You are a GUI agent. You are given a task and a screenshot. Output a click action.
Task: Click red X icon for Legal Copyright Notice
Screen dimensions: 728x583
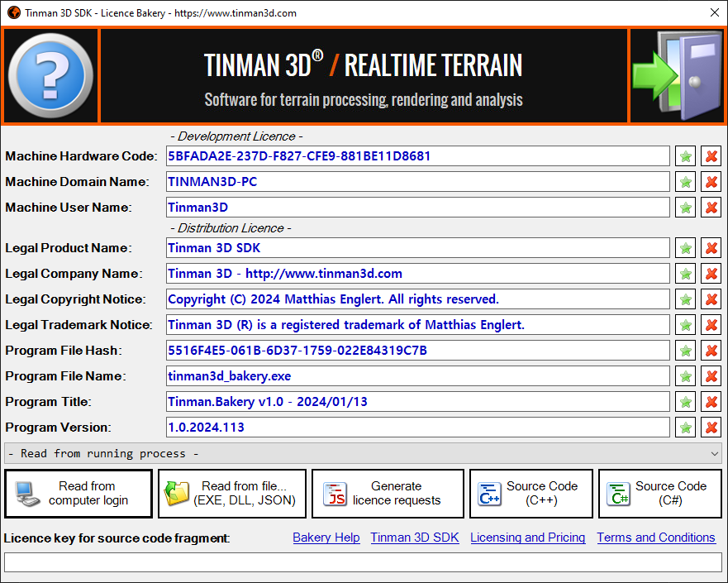coord(711,299)
